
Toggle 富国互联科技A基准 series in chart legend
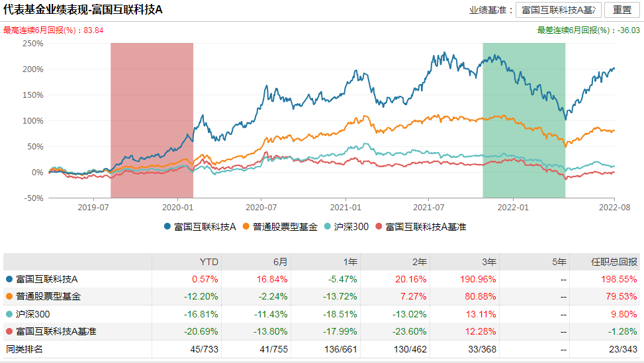[421, 227]
